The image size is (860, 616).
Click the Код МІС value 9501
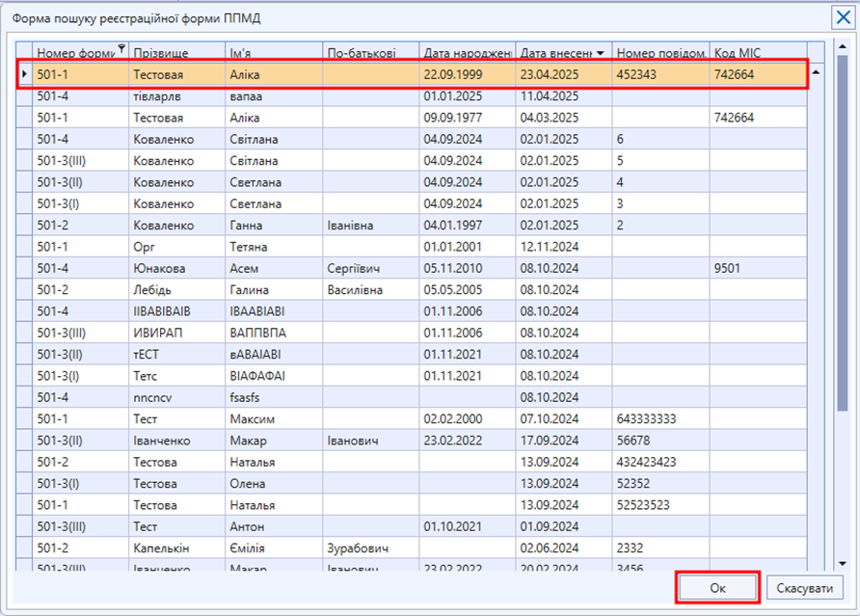(x=759, y=268)
